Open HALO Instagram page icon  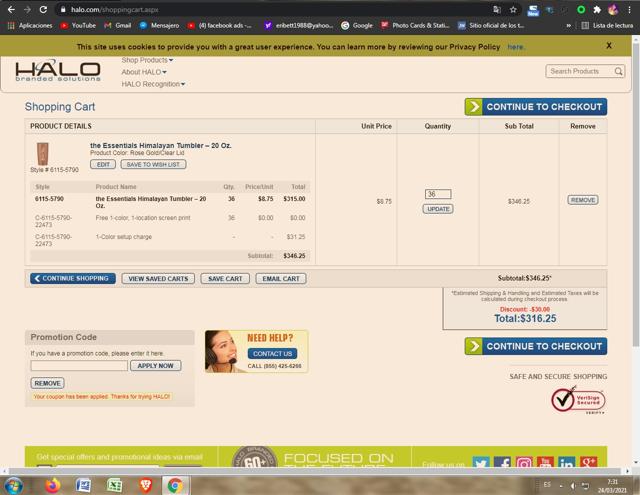point(524,463)
